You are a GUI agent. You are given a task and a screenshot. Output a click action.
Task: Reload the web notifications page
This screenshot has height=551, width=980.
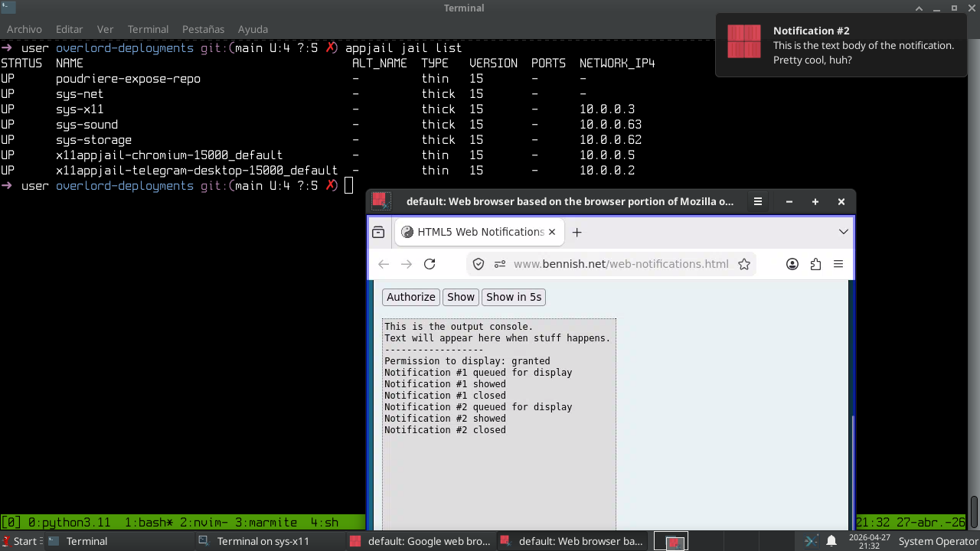(430, 264)
